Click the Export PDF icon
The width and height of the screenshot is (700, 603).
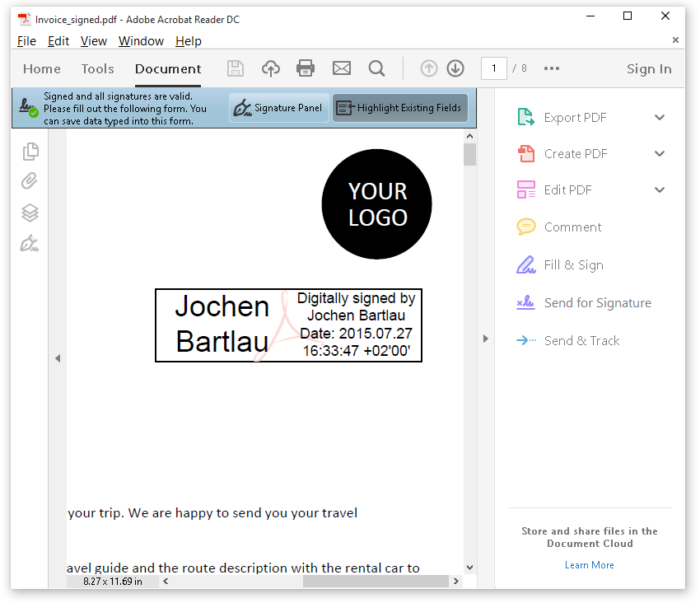[x=526, y=117]
